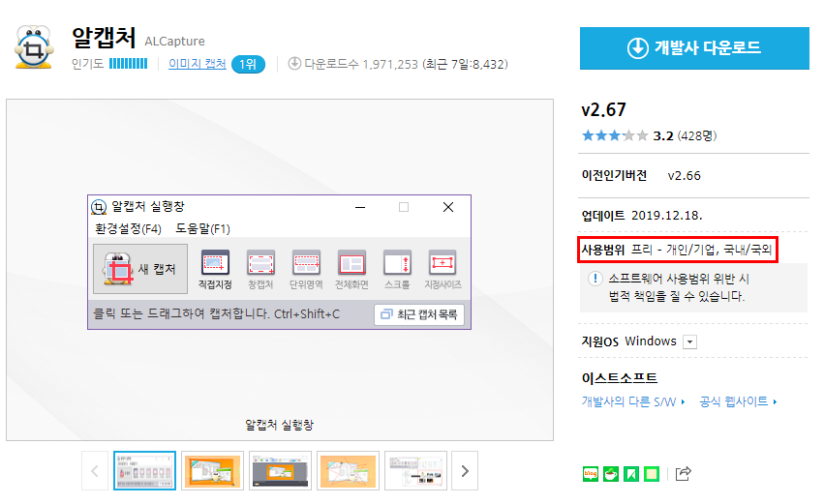Image resolution: width=824 pixels, height=504 pixels.
Task: Select the first screenshot thumbnail
Action: click(144, 471)
